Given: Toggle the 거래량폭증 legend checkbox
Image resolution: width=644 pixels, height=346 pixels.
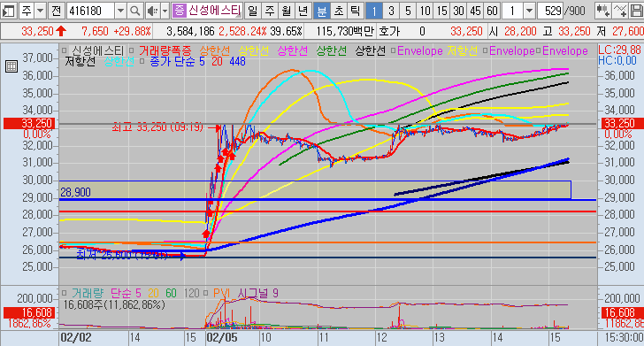Looking at the screenshot, I should click(132, 51).
